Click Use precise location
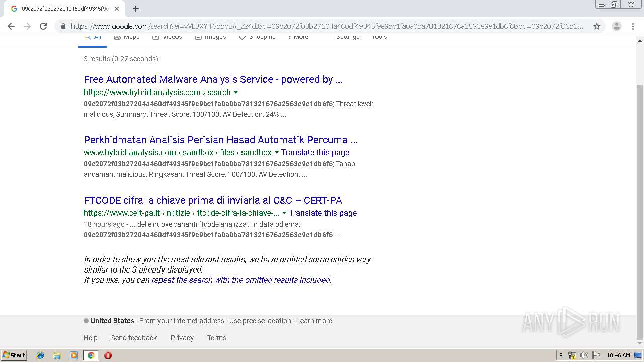Viewport: 644px width, 362px height. [260, 321]
